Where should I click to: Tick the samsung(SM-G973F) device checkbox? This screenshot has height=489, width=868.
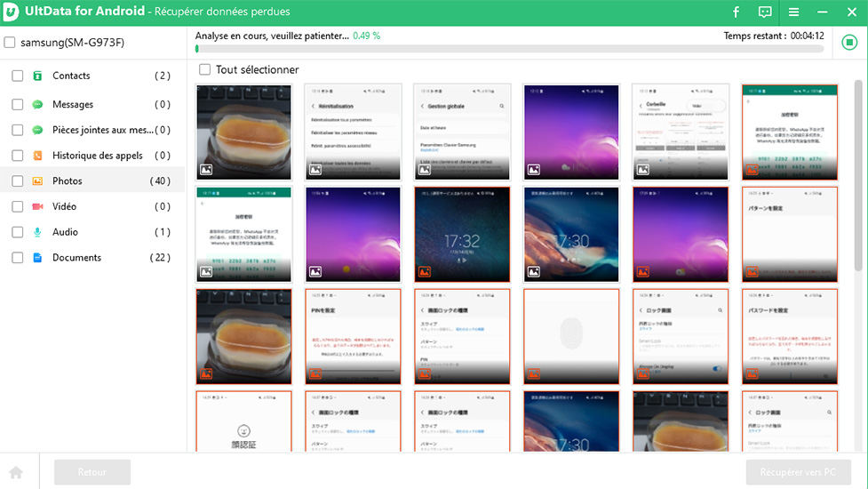pos(10,43)
